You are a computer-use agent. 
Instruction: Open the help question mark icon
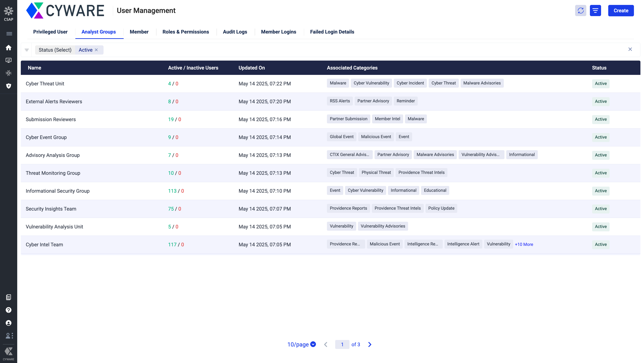(x=8, y=310)
